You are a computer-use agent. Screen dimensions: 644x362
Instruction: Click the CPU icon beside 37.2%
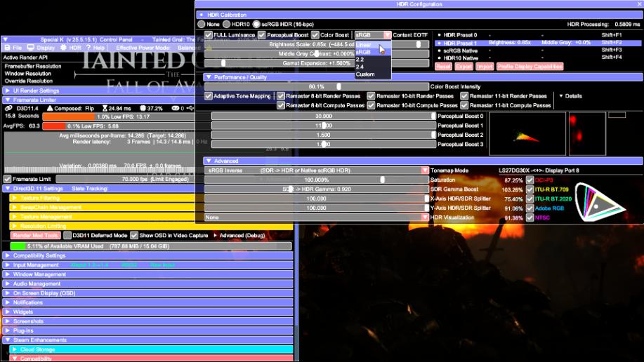click(x=143, y=108)
